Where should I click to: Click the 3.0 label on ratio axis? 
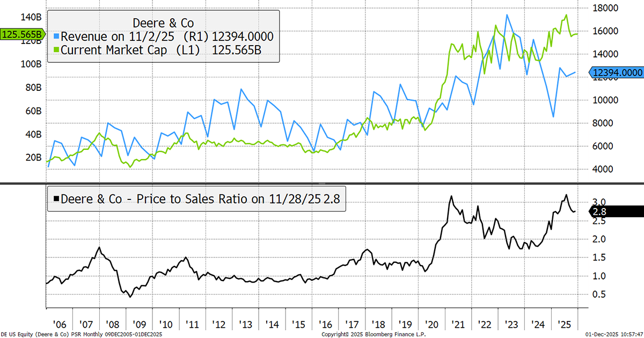coord(600,202)
